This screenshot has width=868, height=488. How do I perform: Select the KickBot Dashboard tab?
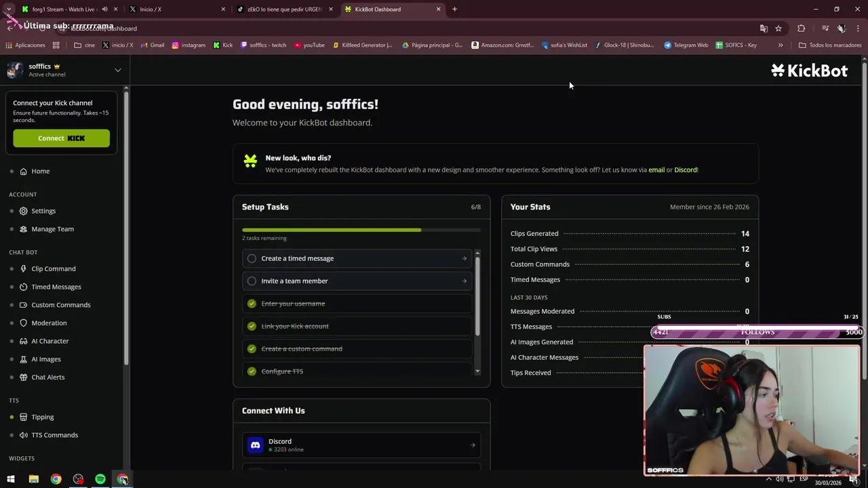pyautogui.click(x=392, y=9)
